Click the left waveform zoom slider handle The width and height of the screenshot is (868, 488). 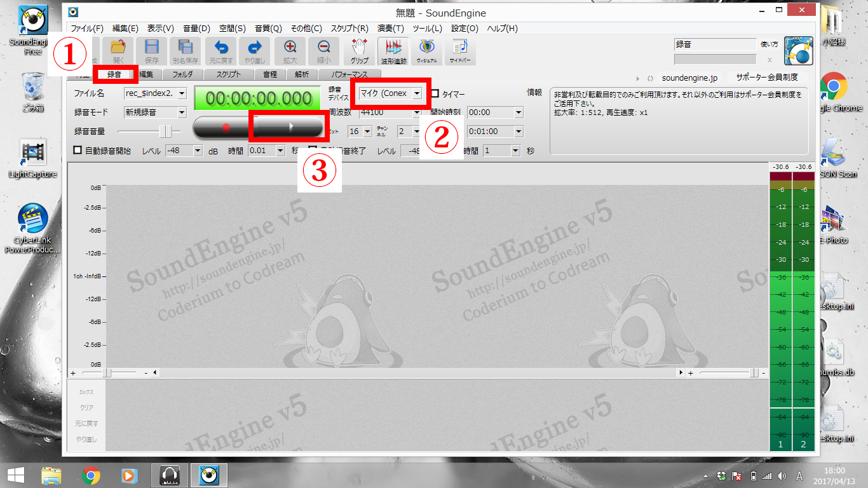107,372
